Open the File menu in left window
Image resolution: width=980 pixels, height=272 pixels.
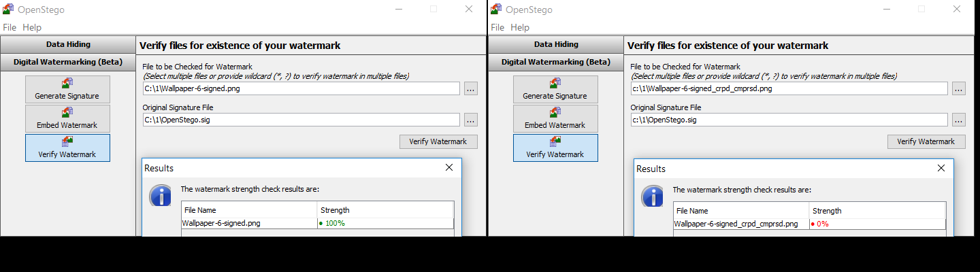point(10,27)
